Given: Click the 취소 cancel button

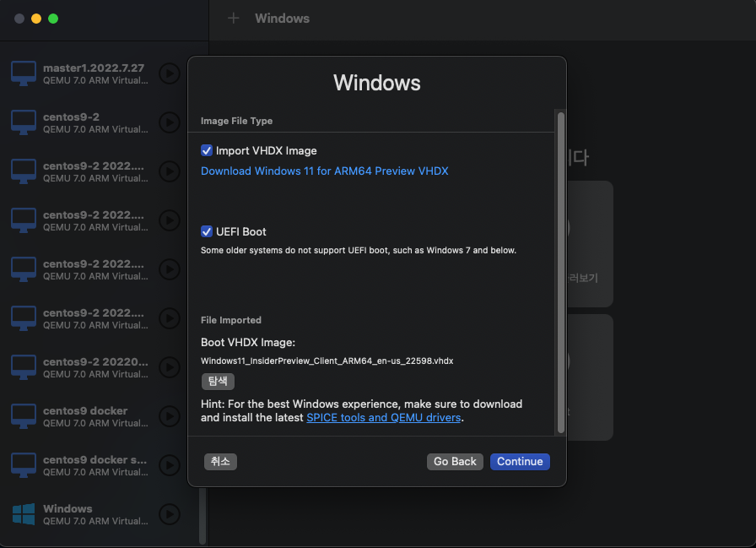Looking at the screenshot, I should pyautogui.click(x=220, y=462).
